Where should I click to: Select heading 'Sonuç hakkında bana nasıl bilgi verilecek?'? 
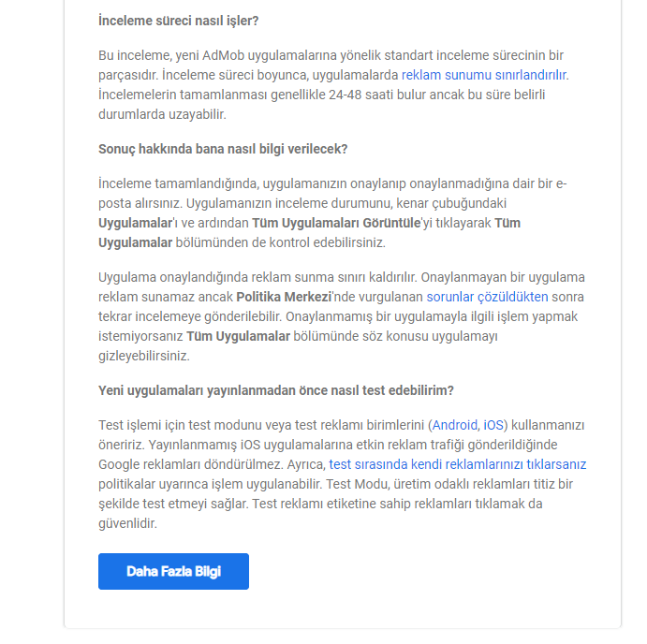223,149
